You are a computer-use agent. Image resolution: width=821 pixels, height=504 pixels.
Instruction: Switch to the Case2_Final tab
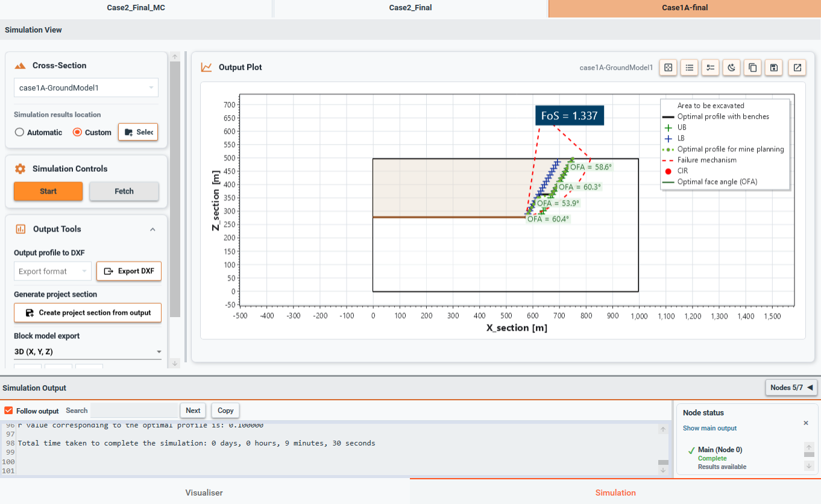pyautogui.click(x=410, y=8)
